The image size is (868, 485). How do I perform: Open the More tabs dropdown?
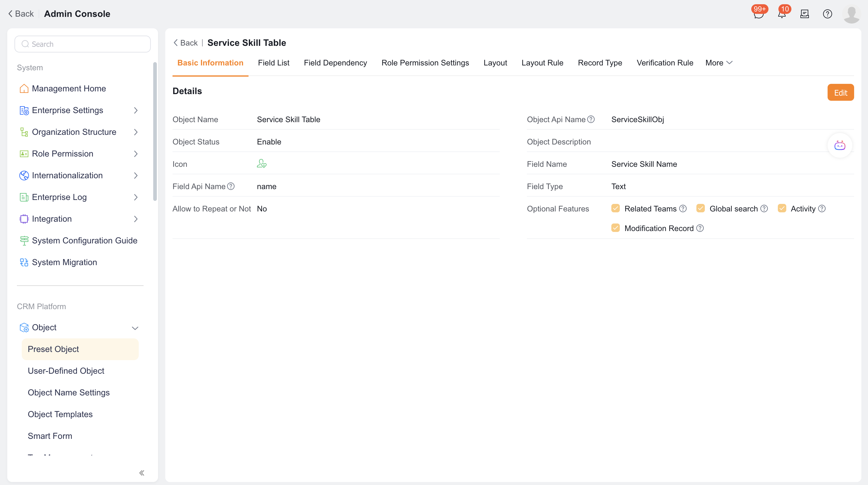(719, 63)
